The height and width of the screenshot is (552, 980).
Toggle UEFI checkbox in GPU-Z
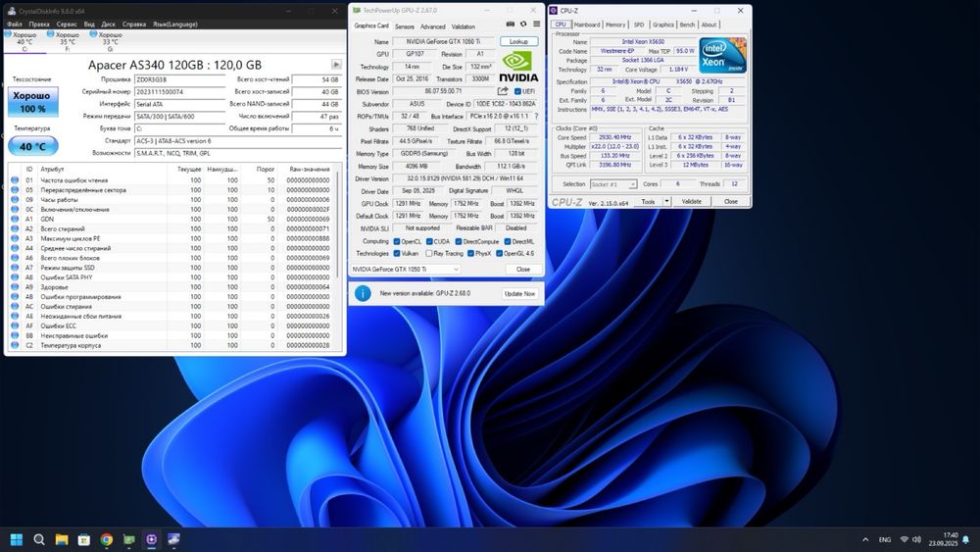[x=517, y=92]
